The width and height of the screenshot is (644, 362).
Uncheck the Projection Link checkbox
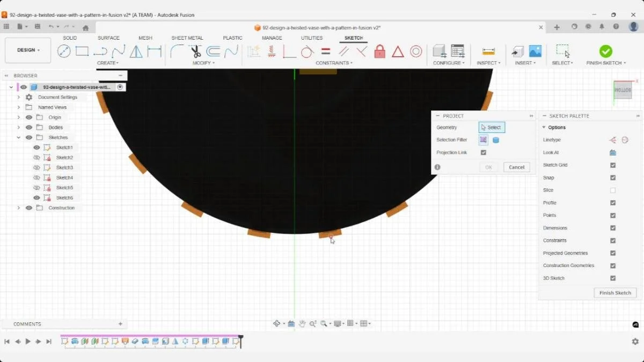484,152
